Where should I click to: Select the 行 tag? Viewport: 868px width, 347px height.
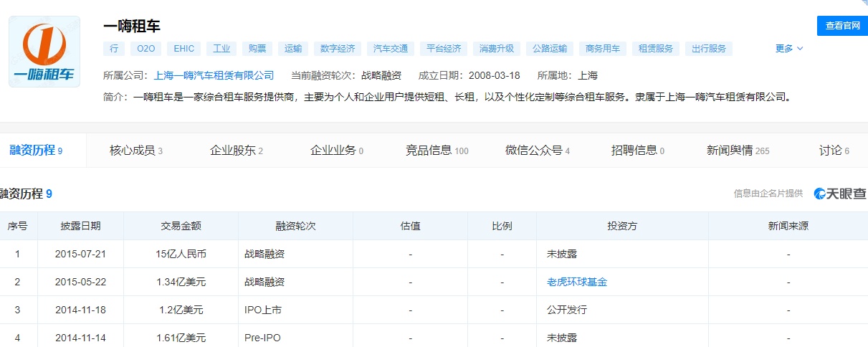[x=114, y=49]
